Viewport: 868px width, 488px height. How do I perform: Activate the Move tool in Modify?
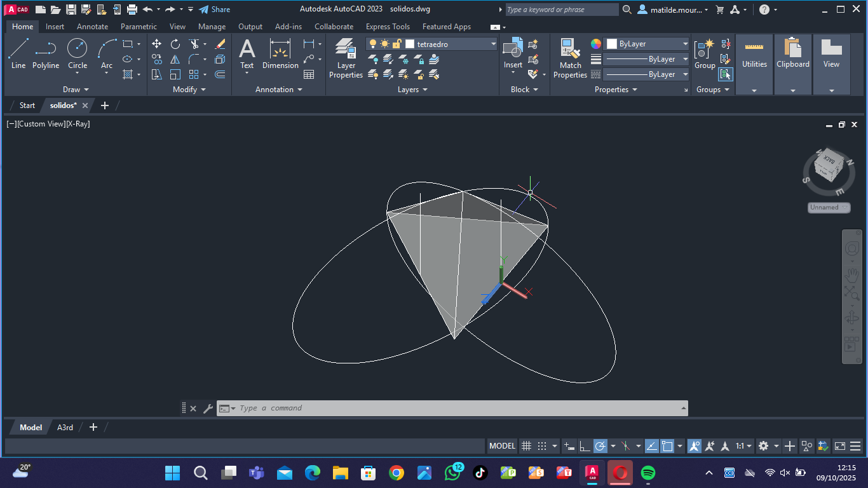point(156,44)
